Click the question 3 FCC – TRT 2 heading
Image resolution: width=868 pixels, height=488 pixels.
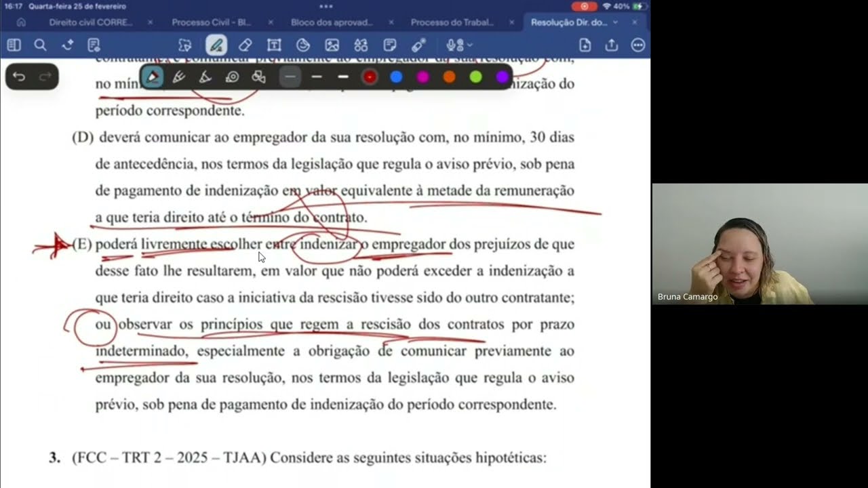click(x=298, y=457)
